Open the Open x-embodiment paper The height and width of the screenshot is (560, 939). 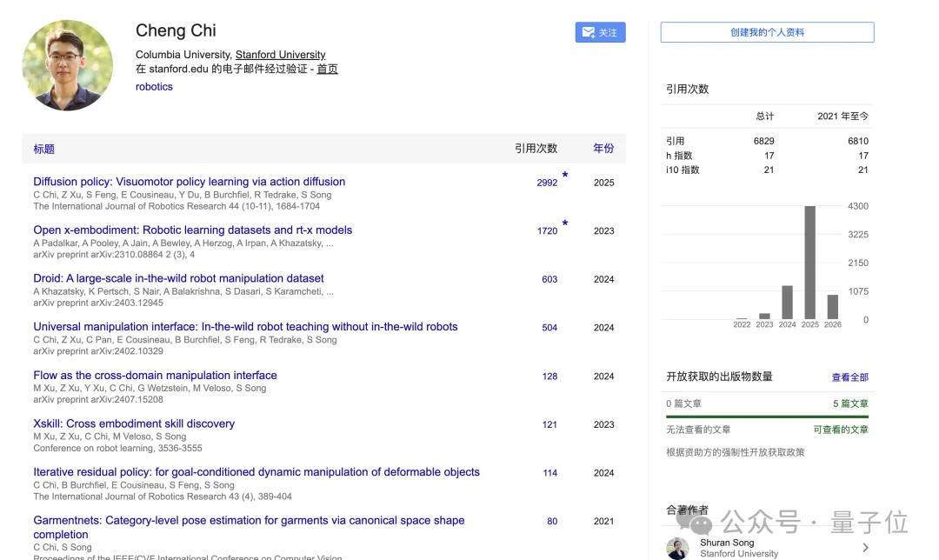(192, 230)
